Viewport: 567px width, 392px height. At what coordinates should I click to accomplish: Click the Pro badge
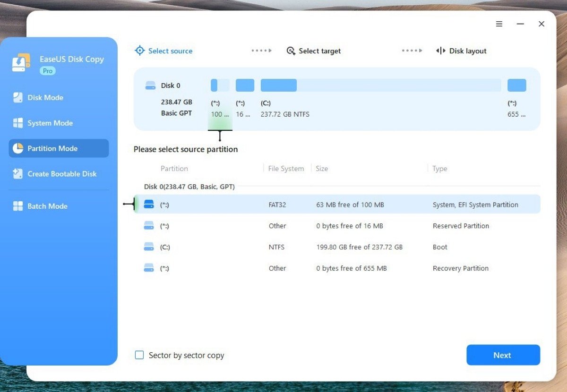pos(47,71)
